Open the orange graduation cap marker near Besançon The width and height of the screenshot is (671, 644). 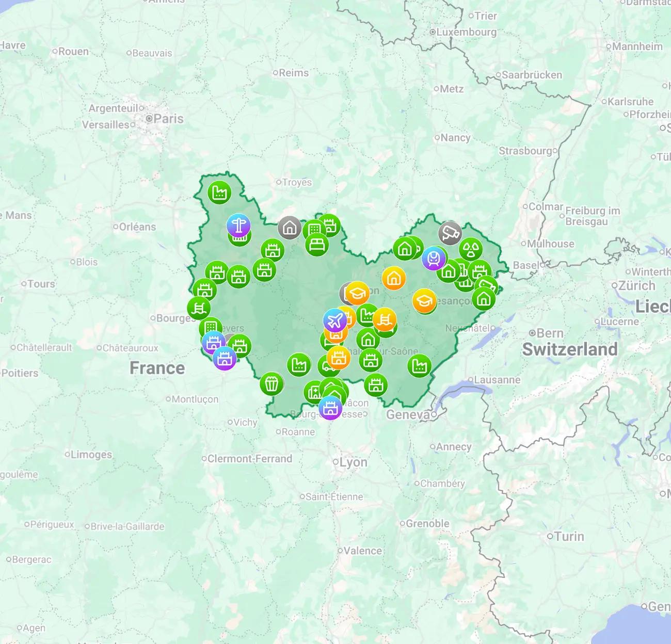[x=424, y=301]
